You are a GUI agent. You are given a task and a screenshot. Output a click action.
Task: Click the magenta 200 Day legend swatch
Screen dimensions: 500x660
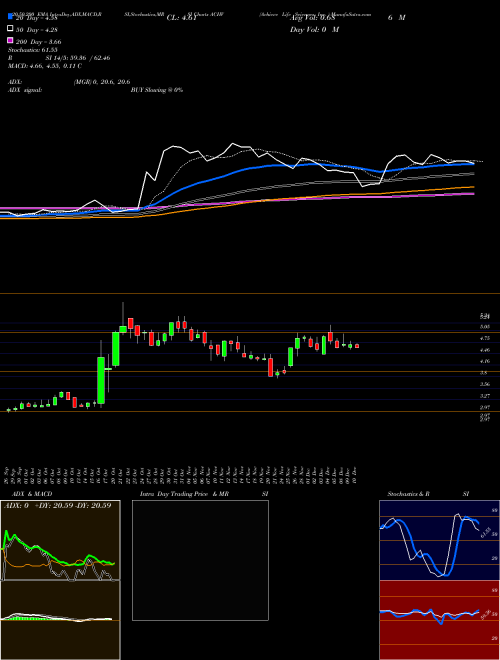[x=10, y=41]
